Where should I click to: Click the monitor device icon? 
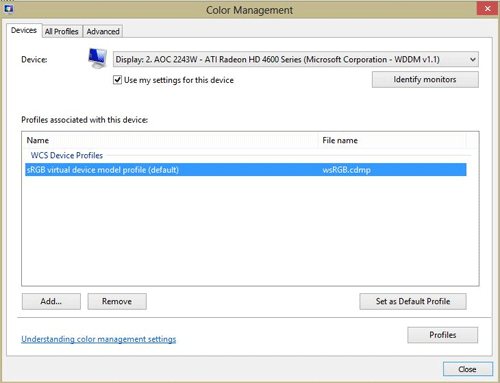coord(97,58)
